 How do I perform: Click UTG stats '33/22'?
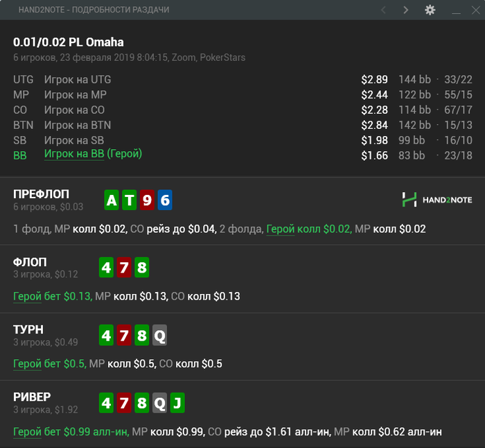[x=459, y=80]
